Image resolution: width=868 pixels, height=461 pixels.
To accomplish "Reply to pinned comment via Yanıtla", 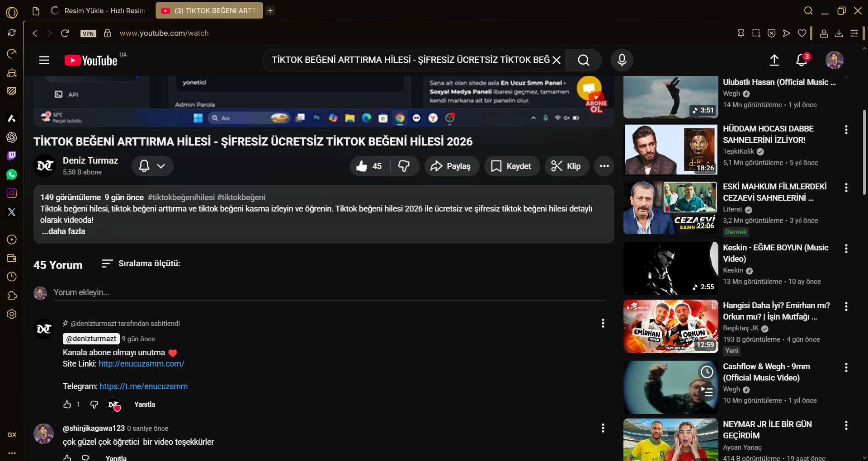I will coord(145,405).
